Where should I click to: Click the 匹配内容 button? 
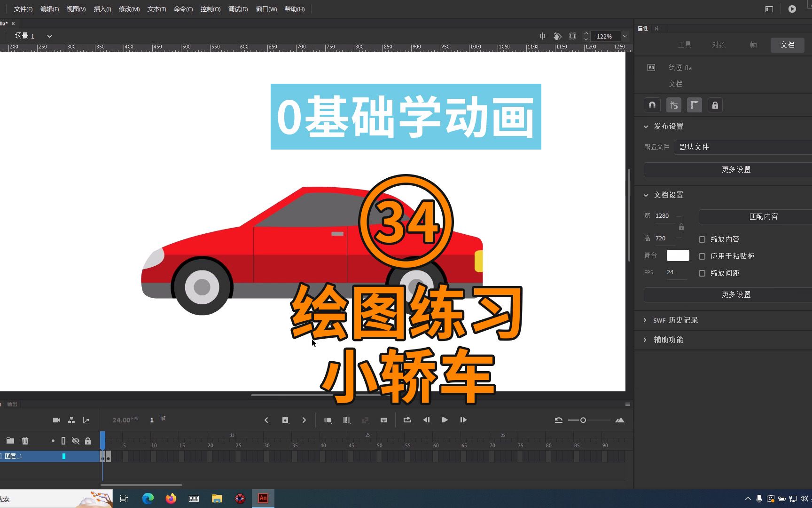pos(763,216)
